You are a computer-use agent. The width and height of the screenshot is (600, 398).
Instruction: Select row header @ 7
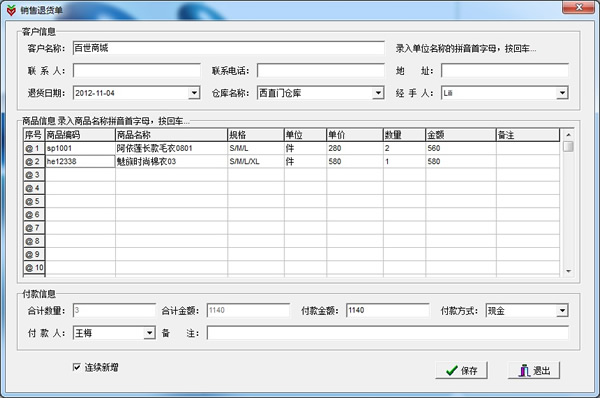pyautogui.click(x=34, y=228)
